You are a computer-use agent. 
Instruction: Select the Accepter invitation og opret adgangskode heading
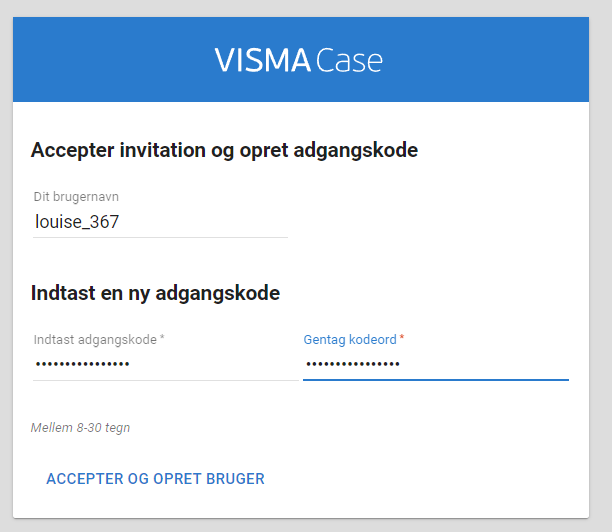[224, 151]
